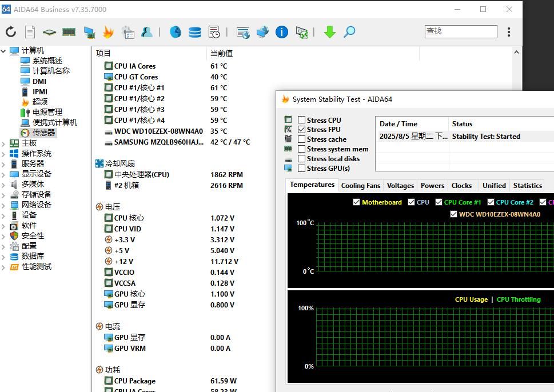554x392 pixels.
Task: Open the Statistics tab
Action: coord(527,186)
